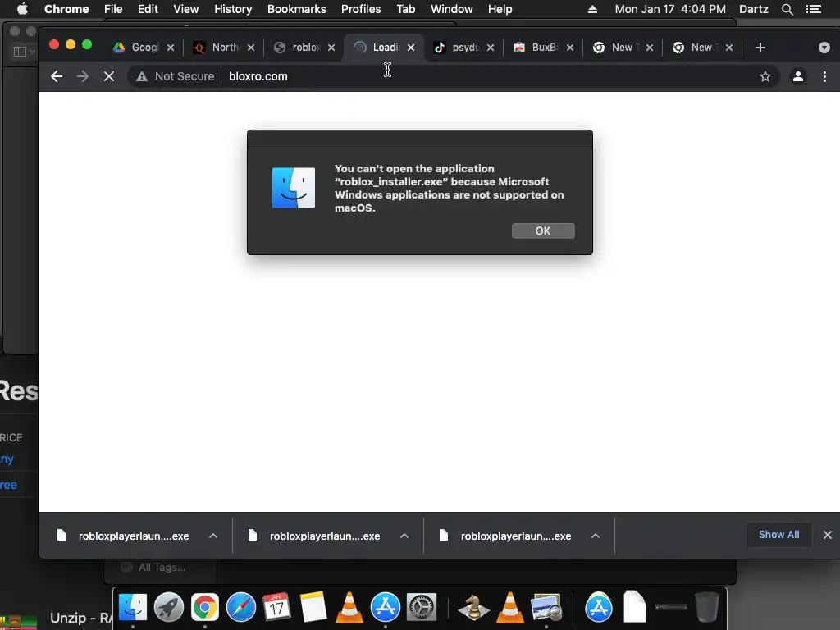Click the Dartz user name in menu bar
840x630 pixels.
(754, 9)
